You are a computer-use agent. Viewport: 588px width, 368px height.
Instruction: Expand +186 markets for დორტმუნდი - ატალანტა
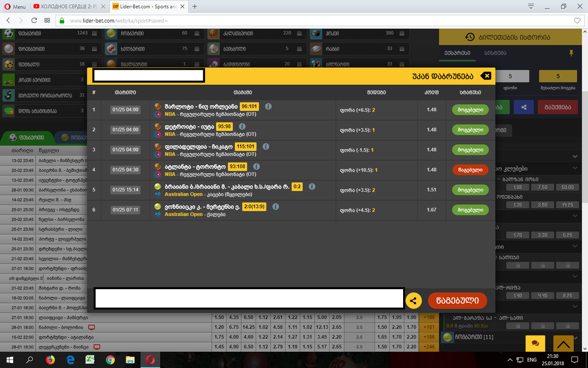[x=428, y=337]
